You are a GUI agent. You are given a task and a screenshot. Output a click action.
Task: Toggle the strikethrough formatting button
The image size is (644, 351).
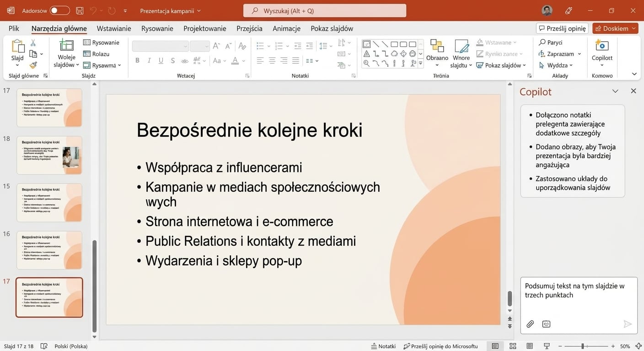(184, 60)
